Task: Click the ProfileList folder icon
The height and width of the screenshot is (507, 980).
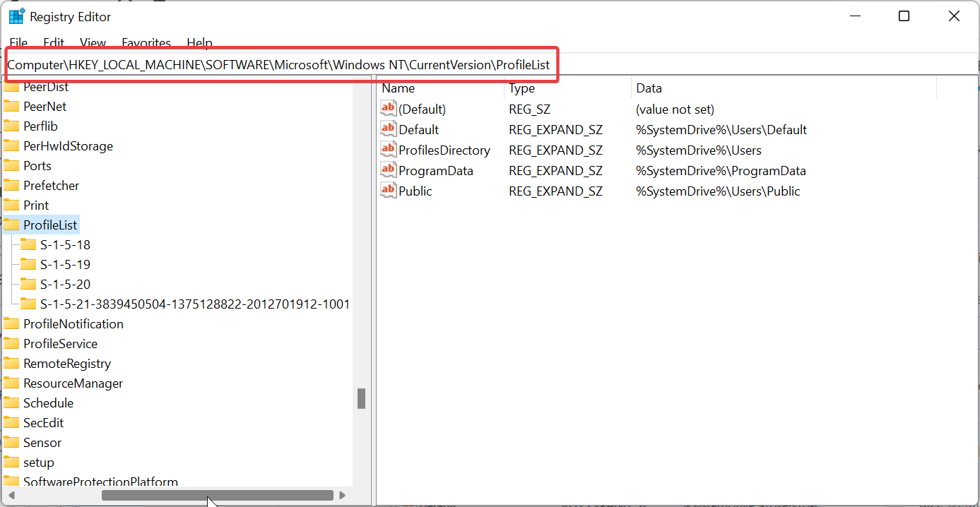Action: coord(11,225)
